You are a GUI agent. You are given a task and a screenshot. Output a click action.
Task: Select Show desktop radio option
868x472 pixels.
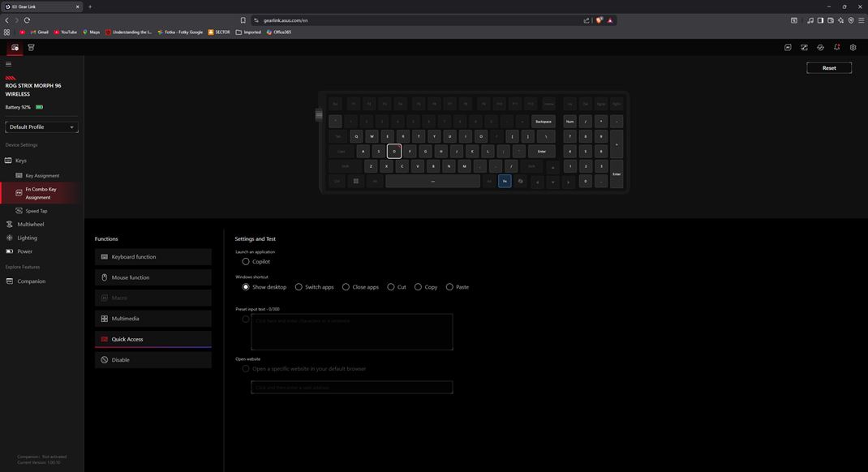(x=246, y=286)
